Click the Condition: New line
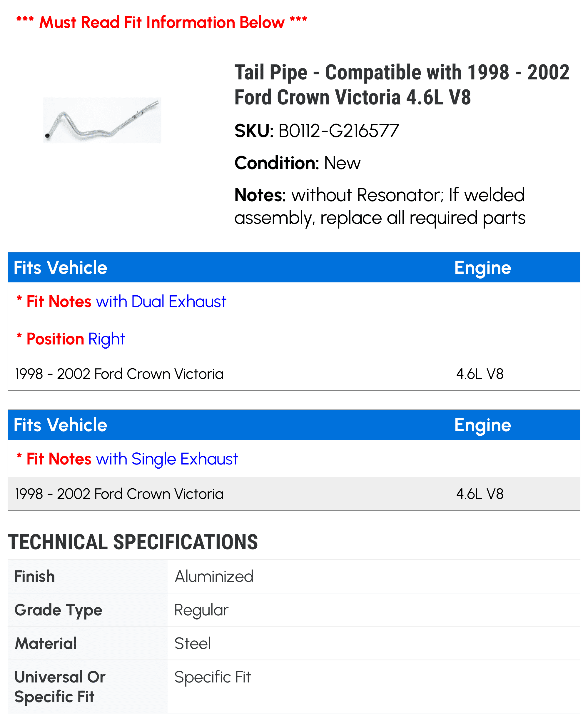588x721 pixels. [x=298, y=163]
